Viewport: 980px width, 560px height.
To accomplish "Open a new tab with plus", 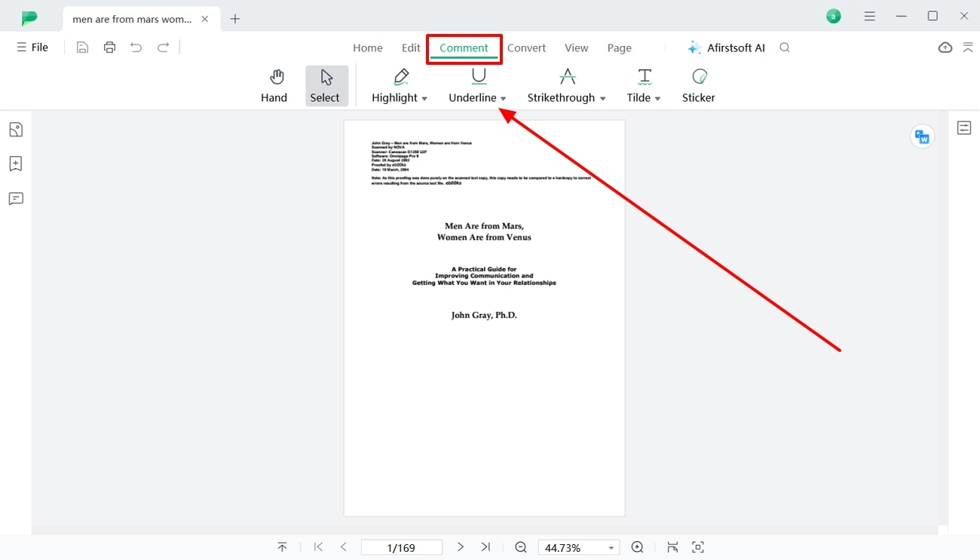I will (235, 19).
